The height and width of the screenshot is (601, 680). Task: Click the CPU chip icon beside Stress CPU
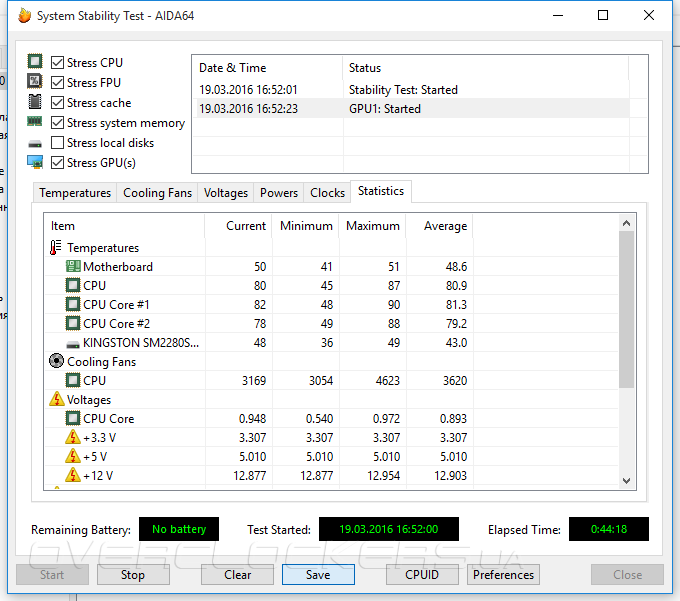tap(35, 61)
